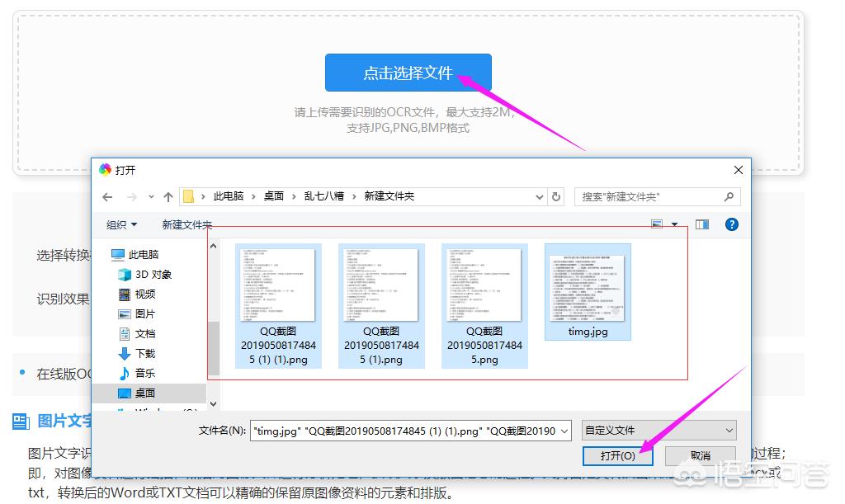Expand the filename combo dropdown arrow
The height and width of the screenshot is (504, 845).
(564, 431)
